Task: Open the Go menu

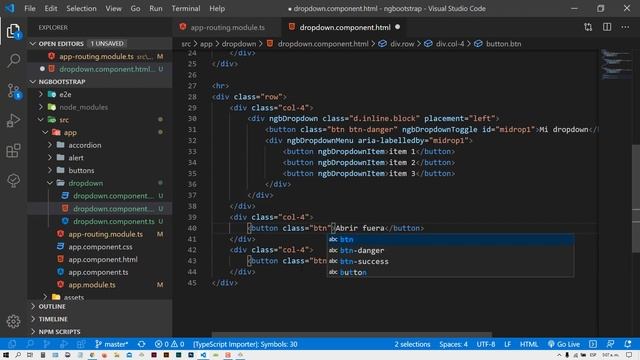Action: point(136,8)
